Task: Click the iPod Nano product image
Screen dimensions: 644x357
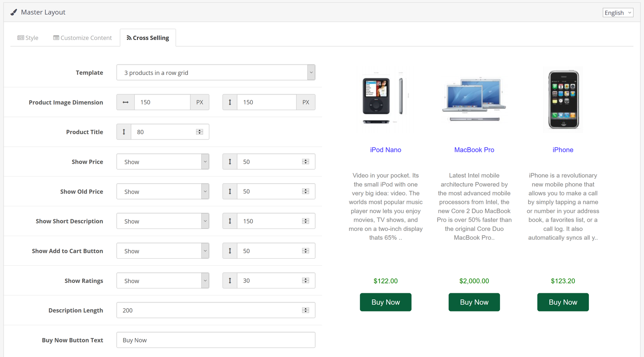Action: [386, 100]
